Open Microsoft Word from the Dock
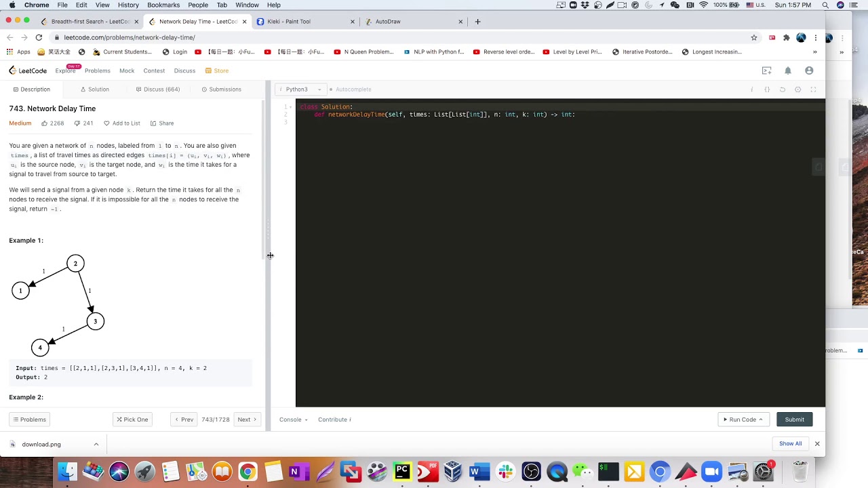 click(x=479, y=470)
